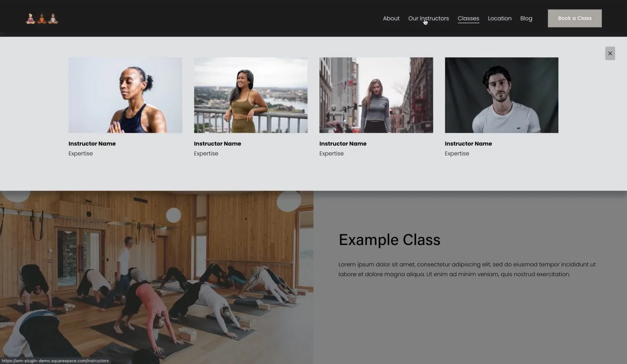Open the Blog page

click(x=526, y=18)
